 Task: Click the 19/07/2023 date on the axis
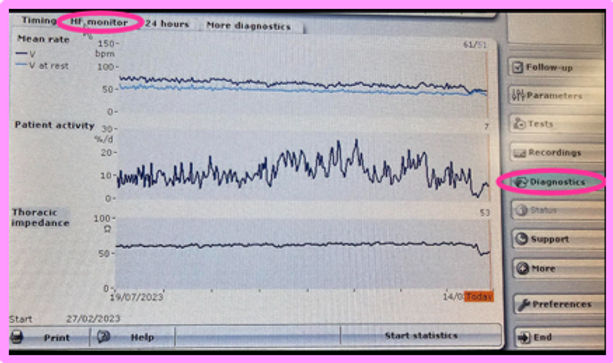(x=136, y=297)
